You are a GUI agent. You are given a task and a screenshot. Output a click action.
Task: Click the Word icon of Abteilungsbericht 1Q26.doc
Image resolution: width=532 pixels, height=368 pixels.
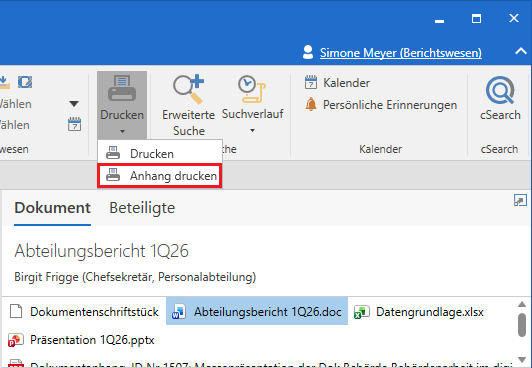[x=179, y=312]
